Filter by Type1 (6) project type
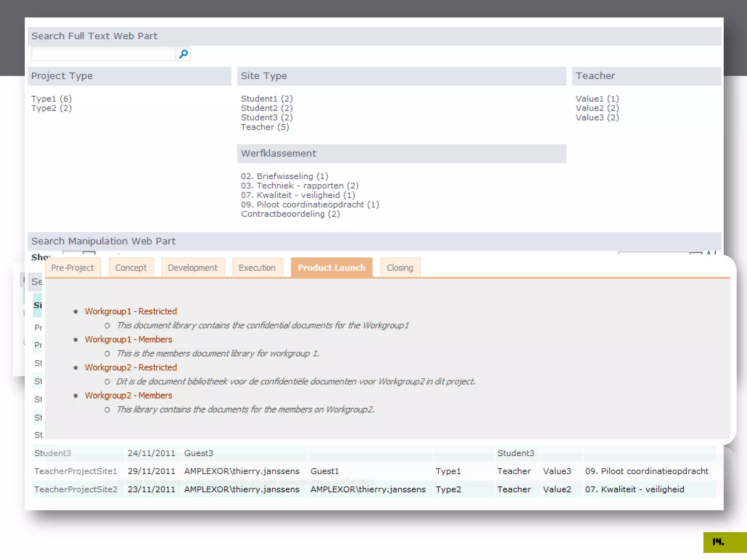The width and height of the screenshot is (747, 560). tap(51, 98)
